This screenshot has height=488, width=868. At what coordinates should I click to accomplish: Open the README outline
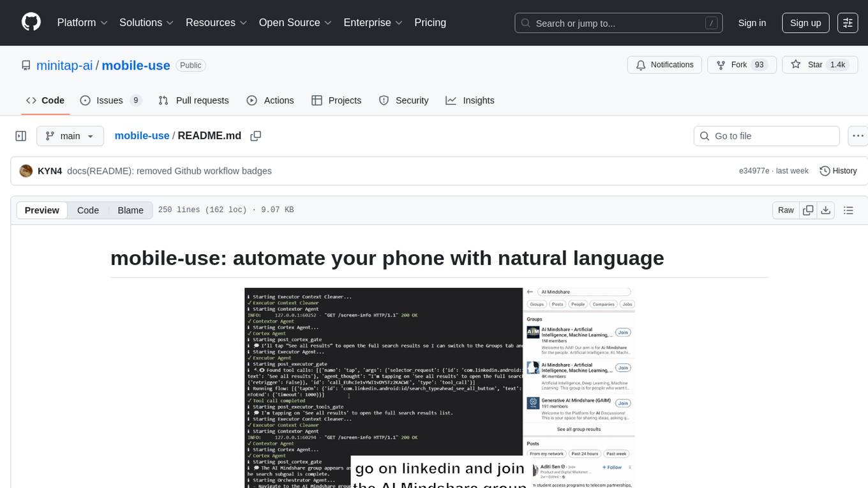(x=848, y=210)
